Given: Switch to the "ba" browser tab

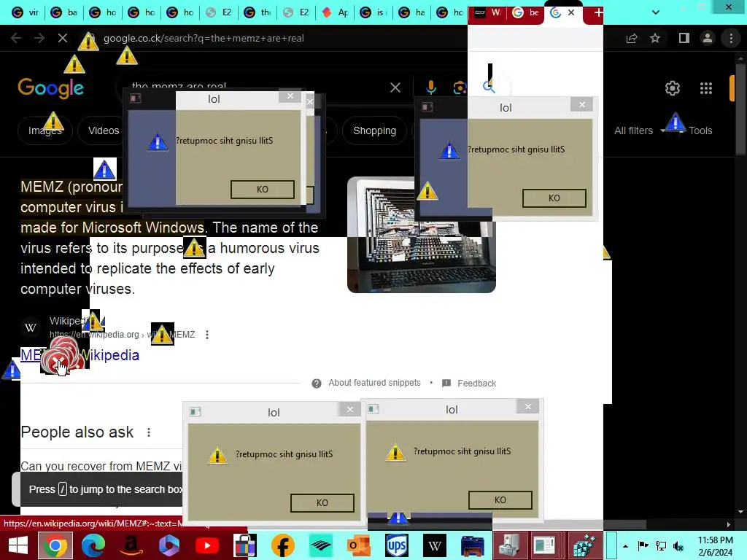Looking at the screenshot, I should pyautogui.click(x=64, y=12).
